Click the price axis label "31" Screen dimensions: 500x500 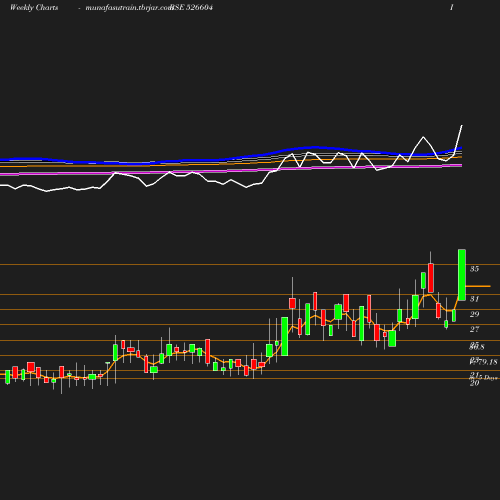tap(474, 299)
